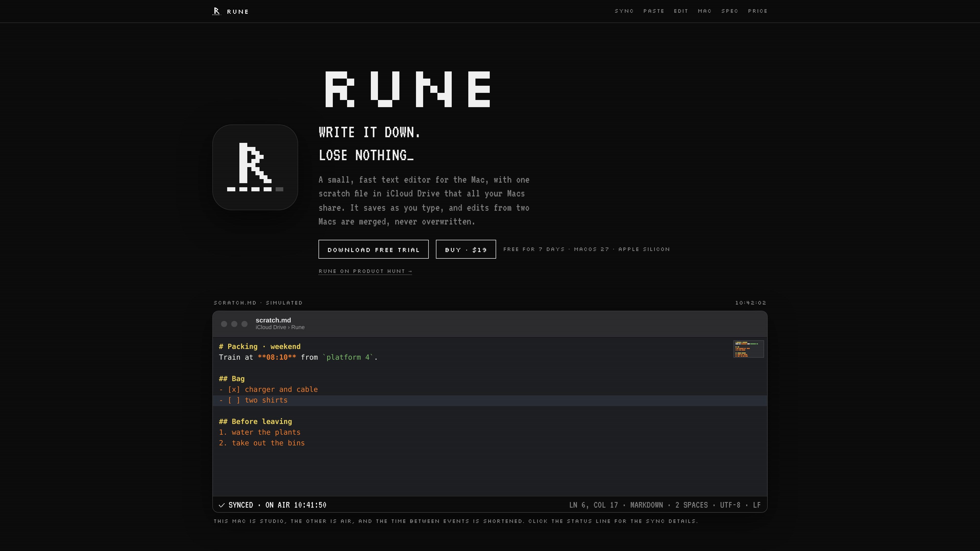Screen dimensions: 980x551
Task: Click the third traffic-light dot of scratch.md window
Action: tap(245, 324)
